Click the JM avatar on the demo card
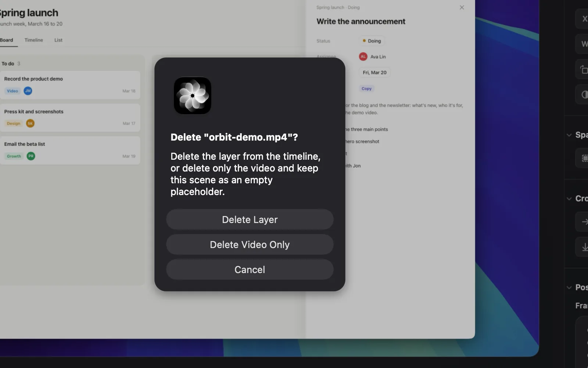This screenshot has height=368, width=588. [x=28, y=91]
